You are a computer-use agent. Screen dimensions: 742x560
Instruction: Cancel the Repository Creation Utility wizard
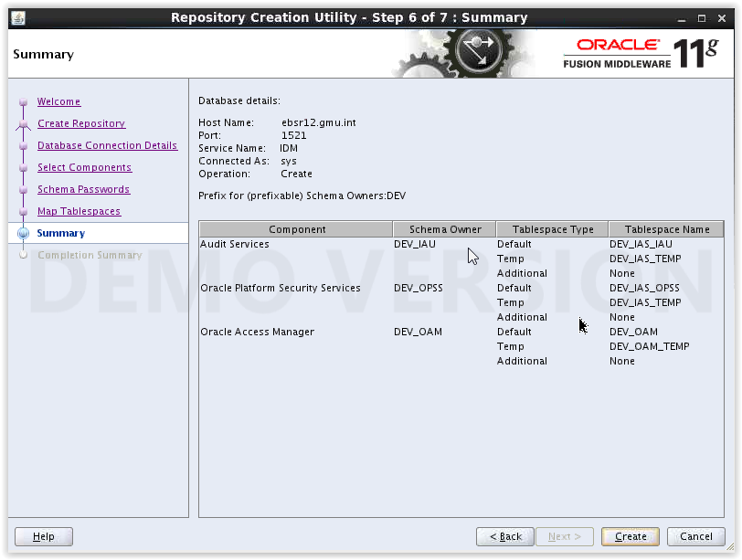pyautogui.click(x=696, y=536)
